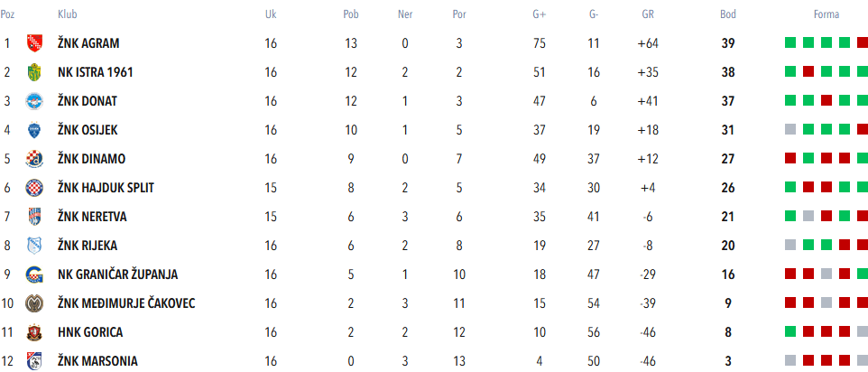The height and width of the screenshot is (372, 868).
Task: Sort table by Bod column header
Action: coord(727,14)
